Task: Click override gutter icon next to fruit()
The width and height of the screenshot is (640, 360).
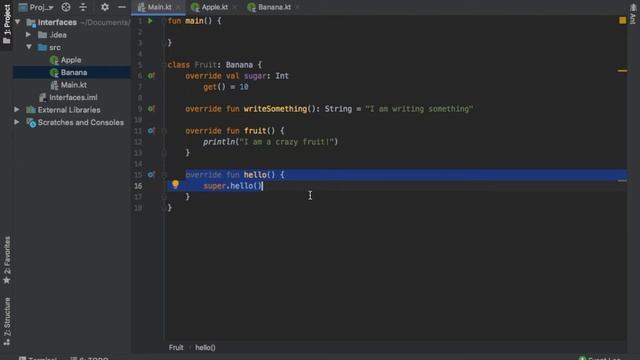Action: point(151,131)
